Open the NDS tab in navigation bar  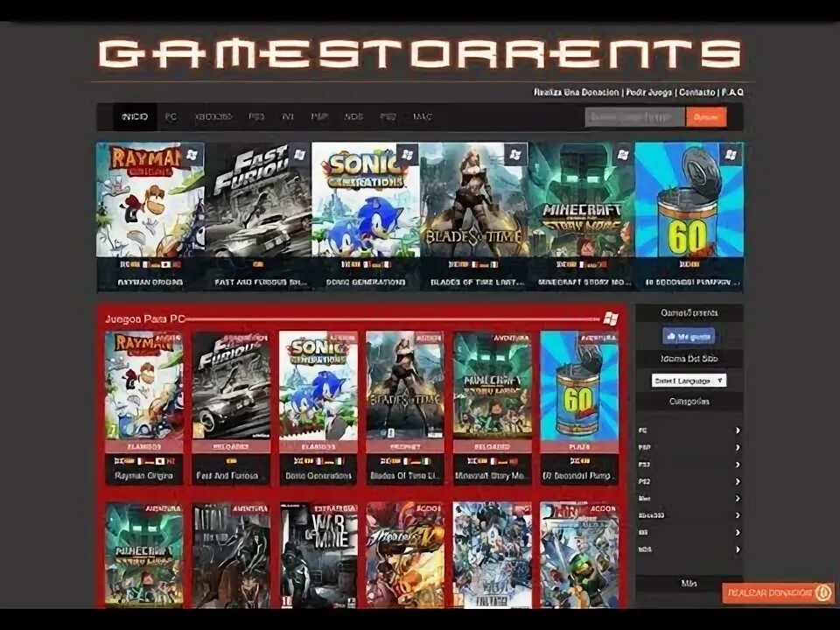(x=353, y=116)
